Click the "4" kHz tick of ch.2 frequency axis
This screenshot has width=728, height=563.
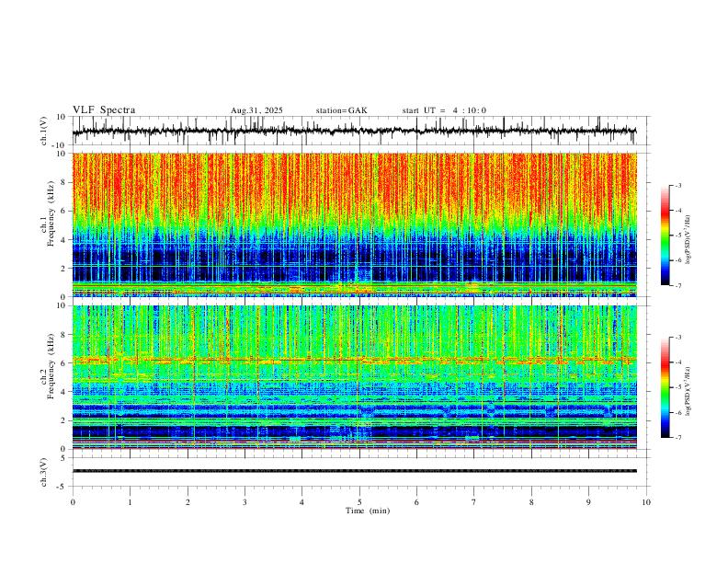pos(64,392)
